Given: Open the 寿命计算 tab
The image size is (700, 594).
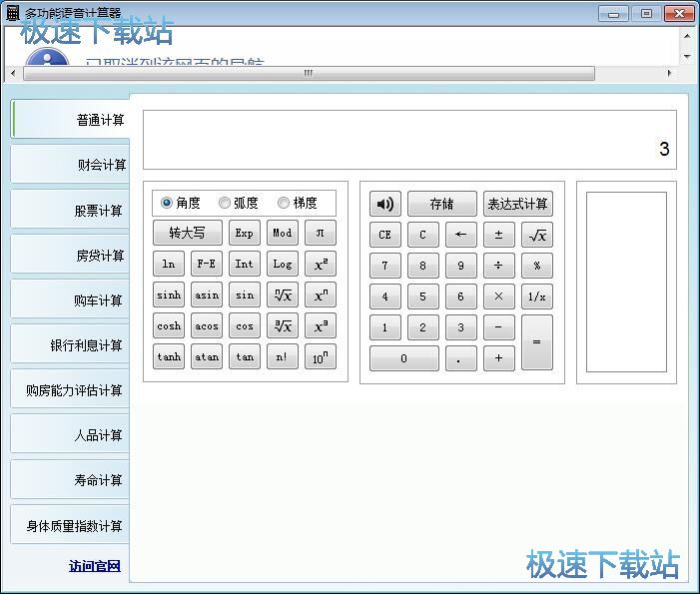Looking at the screenshot, I should click(x=71, y=480).
